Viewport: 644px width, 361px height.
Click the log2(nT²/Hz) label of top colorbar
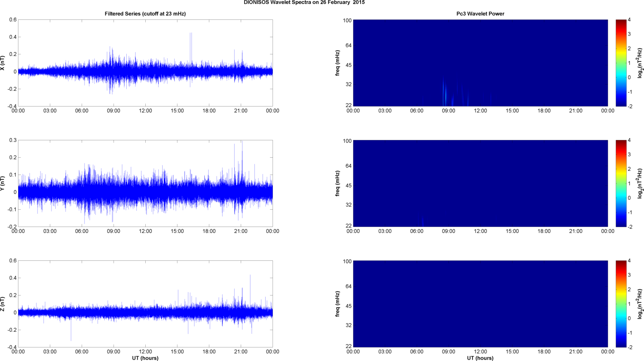click(x=640, y=63)
